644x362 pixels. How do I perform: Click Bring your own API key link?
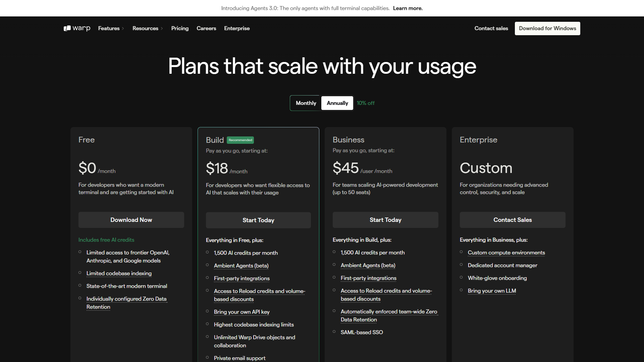click(241, 312)
